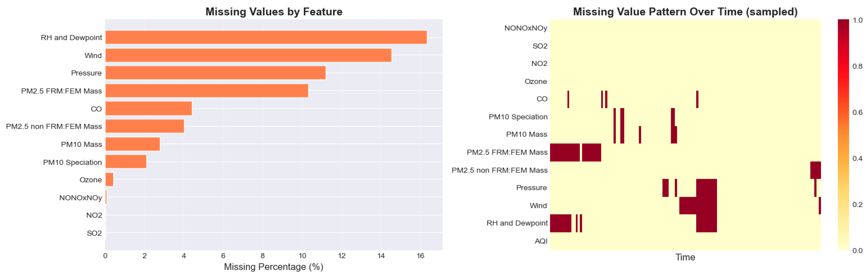This screenshot has height=280, width=868.
Task: Click the PM2.5 non FRM:FEM Mass bar
Action: click(x=145, y=126)
